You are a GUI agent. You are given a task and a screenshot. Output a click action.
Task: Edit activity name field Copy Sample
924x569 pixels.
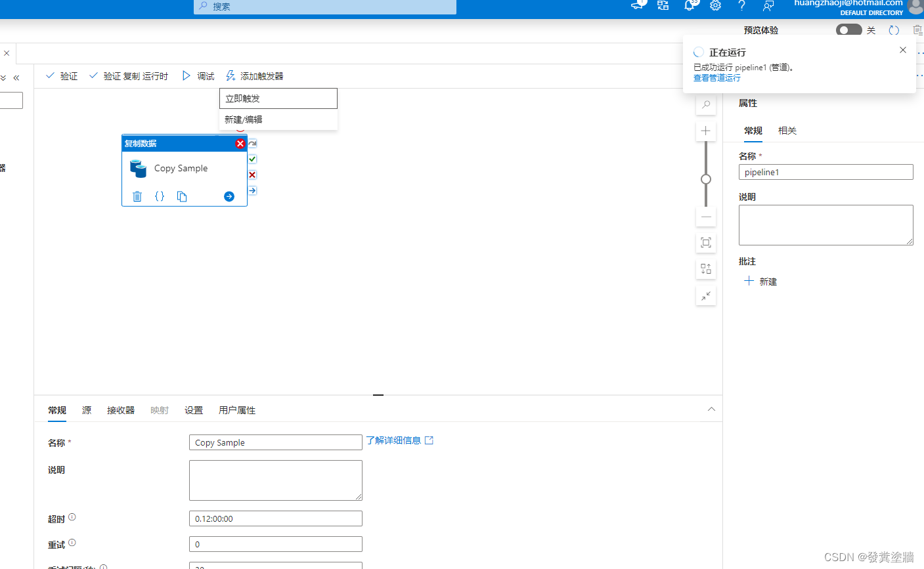[276, 442]
